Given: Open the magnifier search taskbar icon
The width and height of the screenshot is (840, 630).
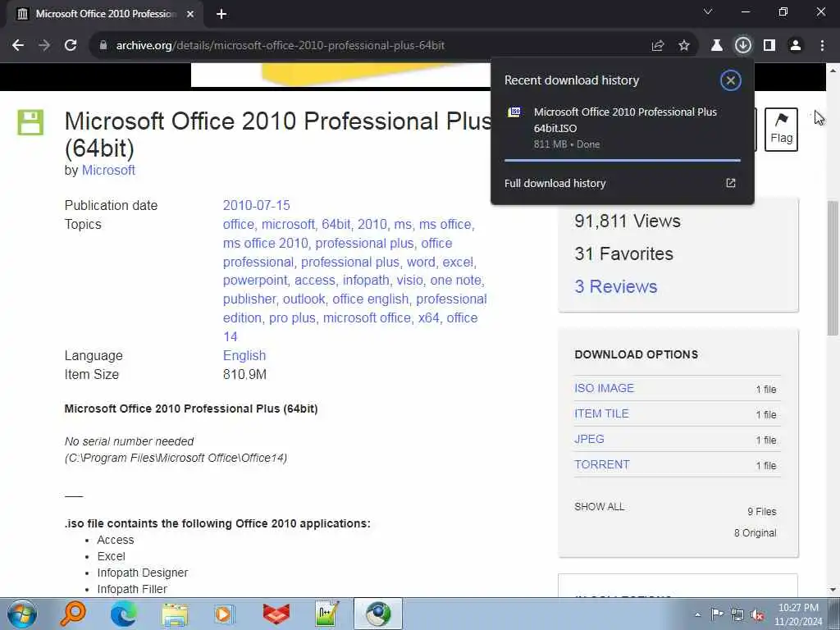Looking at the screenshot, I should [72, 614].
